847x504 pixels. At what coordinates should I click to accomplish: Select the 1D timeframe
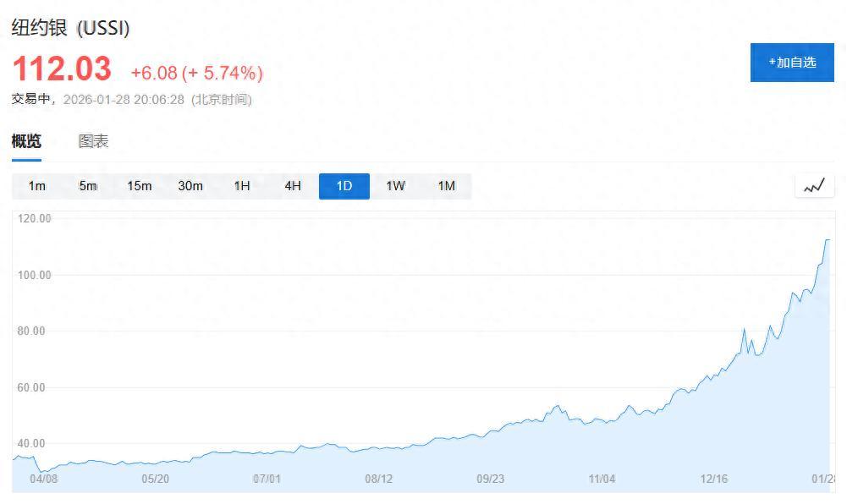tap(344, 186)
